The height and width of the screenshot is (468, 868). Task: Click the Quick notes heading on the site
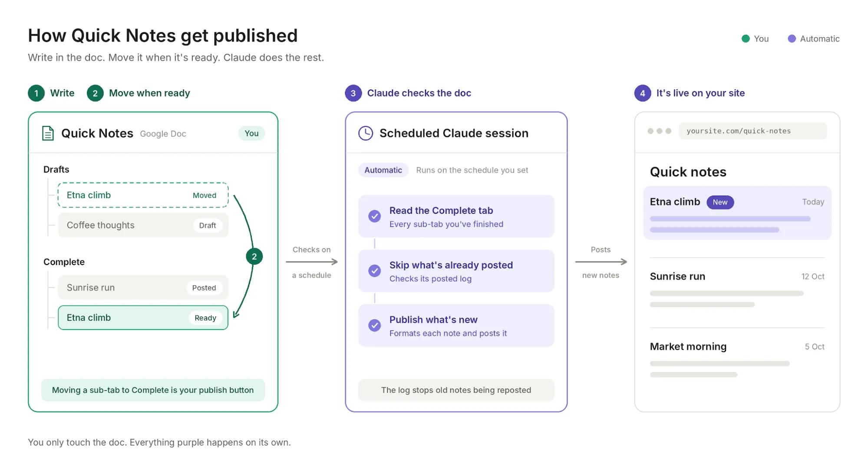tap(688, 172)
